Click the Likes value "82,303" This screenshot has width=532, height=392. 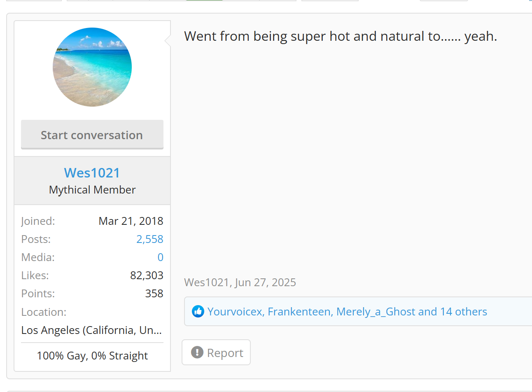(147, 275)
